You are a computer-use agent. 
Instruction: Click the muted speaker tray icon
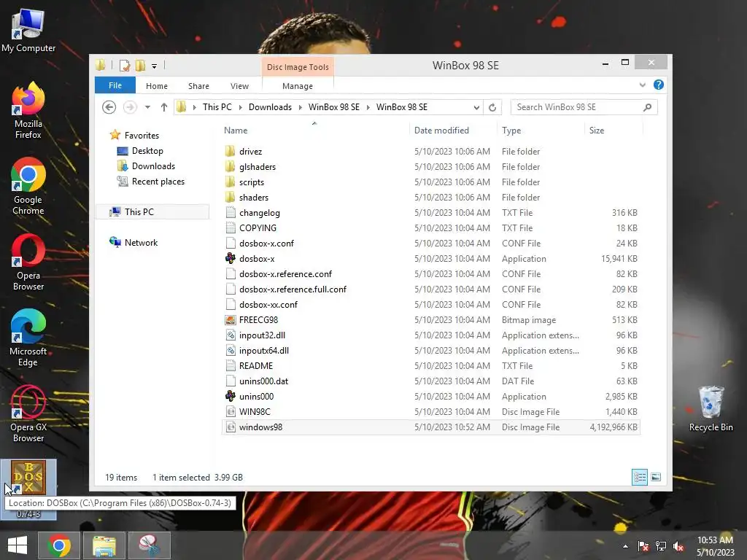point(678,546)
